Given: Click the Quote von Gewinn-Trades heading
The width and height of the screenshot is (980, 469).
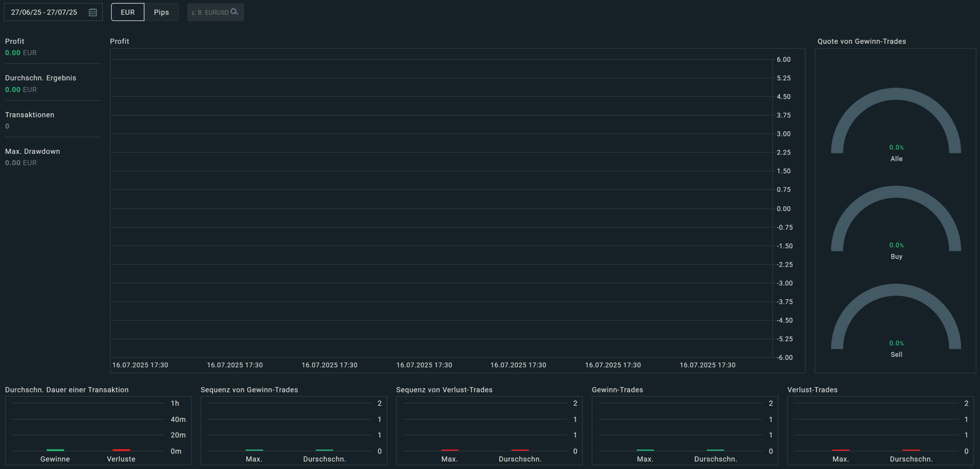Looking at the screenshot, I should coord(862,41).
